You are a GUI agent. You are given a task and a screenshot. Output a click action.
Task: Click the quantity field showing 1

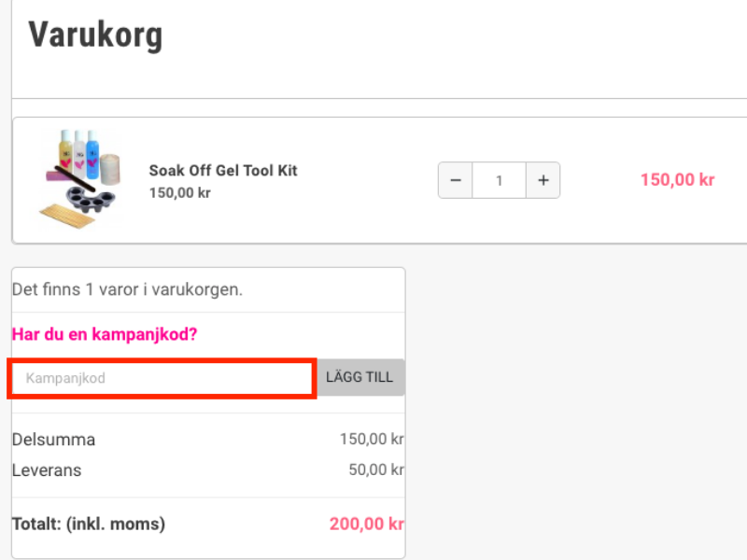(500, 180)
